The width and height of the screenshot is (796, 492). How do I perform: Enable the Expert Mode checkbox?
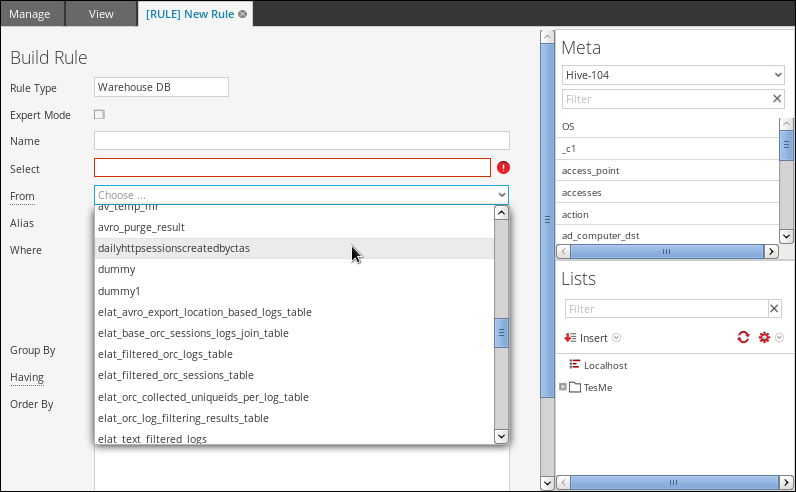99,115
